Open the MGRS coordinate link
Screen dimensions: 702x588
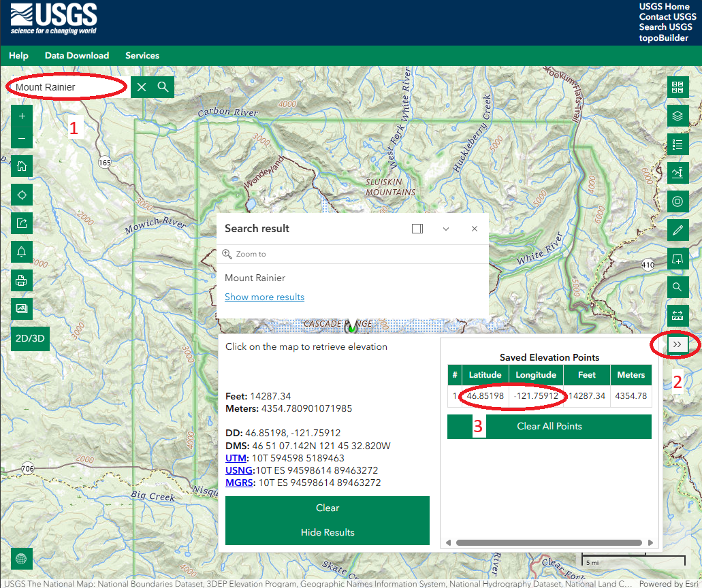[240, 483]
